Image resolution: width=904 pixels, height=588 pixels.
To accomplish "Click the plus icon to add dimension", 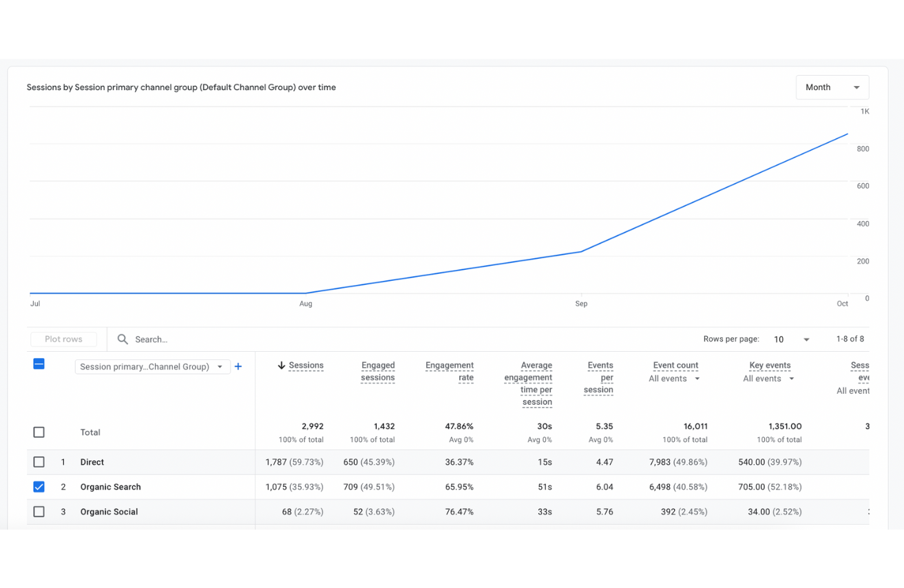I will pos(238,367).
